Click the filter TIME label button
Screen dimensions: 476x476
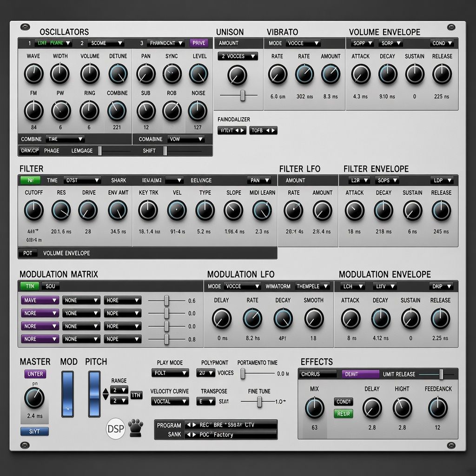tap(52, 180)
